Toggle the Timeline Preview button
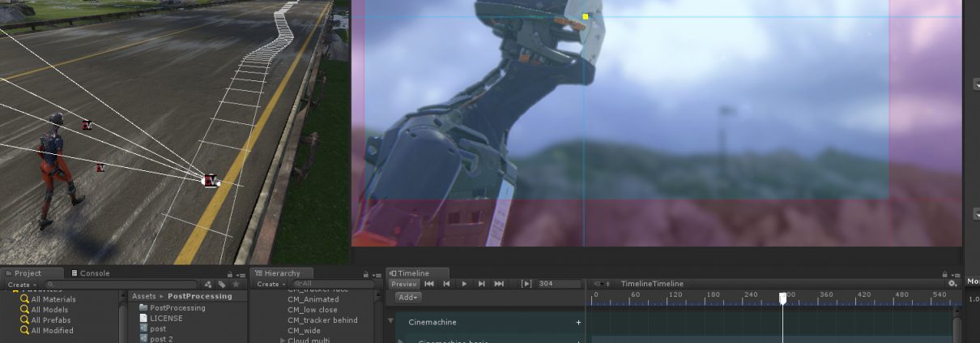The width and height of the screenshot is (980, 343). point(404,284)
